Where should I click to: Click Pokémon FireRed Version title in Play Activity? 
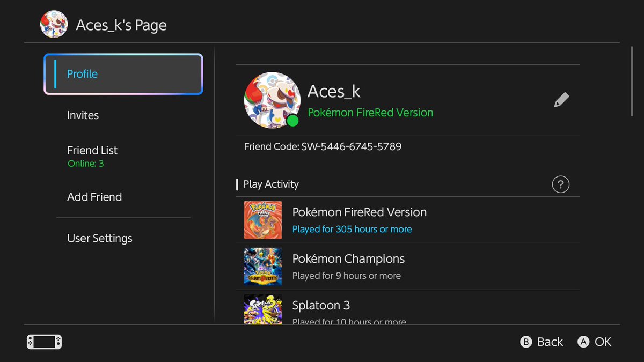(360, 212)
